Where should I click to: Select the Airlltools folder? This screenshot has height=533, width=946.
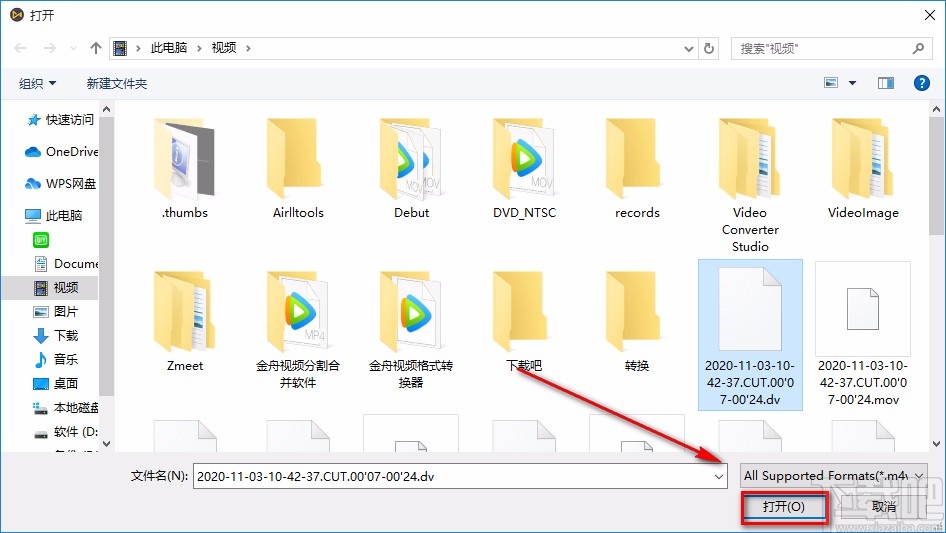pyautogui.click(x=298, y=169)
